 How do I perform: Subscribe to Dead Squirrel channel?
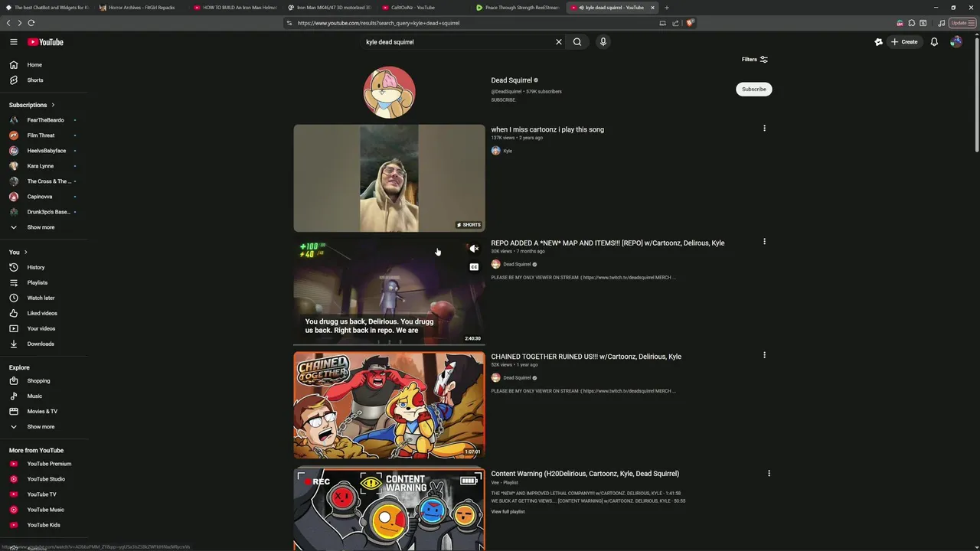point(754,90)
